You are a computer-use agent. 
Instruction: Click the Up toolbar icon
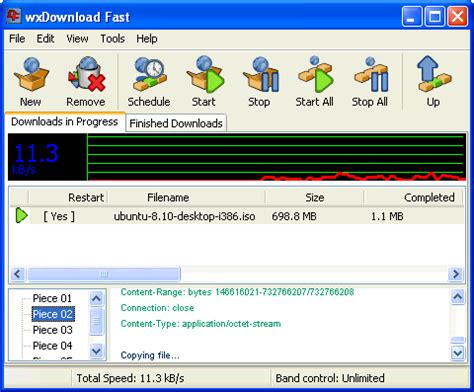coord(434,74)
